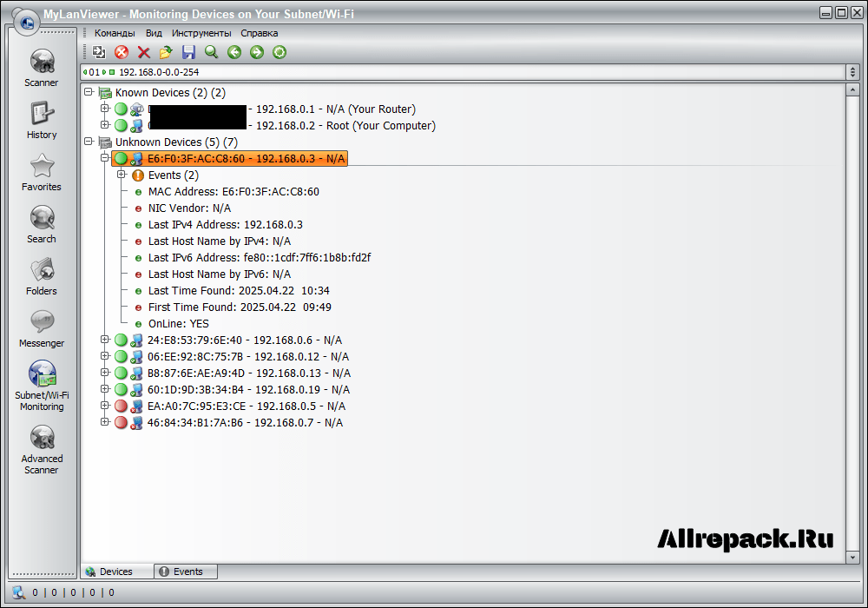Click the red circle stop icon
The image size is (868, 608).
coord(122,52)
